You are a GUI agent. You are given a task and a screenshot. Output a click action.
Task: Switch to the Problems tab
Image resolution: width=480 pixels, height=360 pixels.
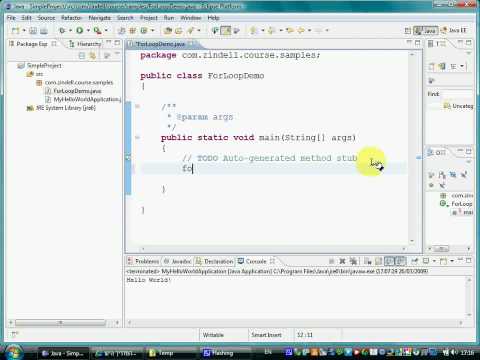[143, 261]
